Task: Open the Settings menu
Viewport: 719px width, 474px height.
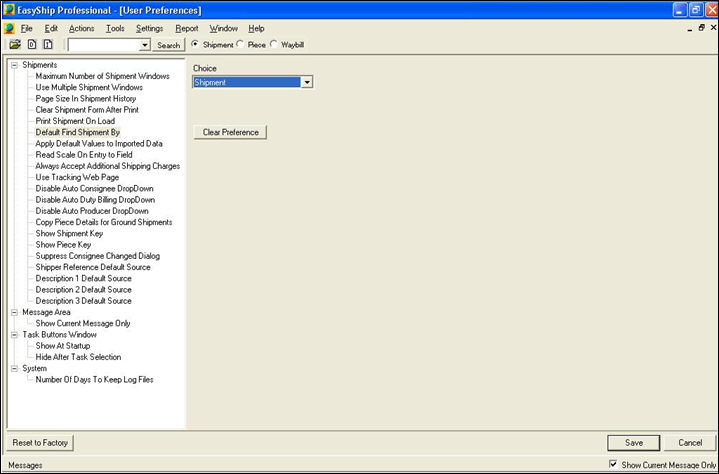Action: coord(149,28)
